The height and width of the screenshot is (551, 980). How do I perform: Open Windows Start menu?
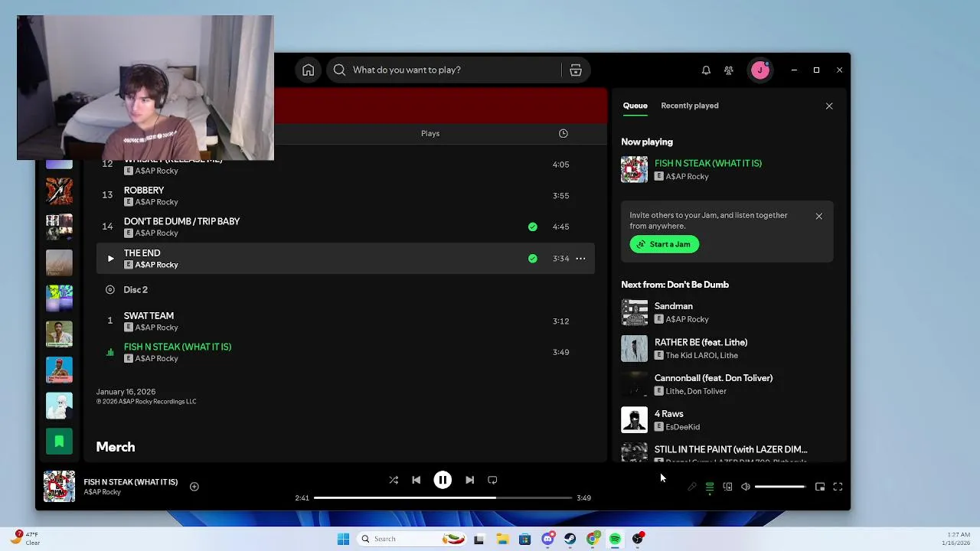[343, 539]
